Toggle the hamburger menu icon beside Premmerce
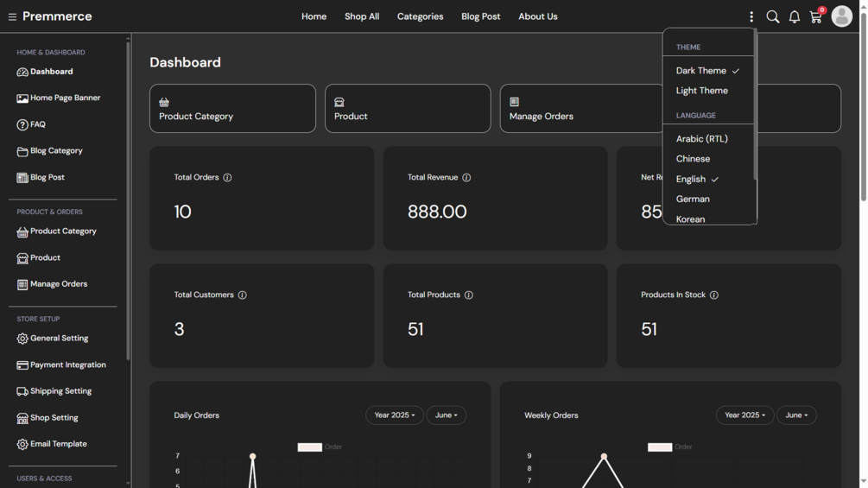This screenshot has height=488, width=868. tap(12, 17)
